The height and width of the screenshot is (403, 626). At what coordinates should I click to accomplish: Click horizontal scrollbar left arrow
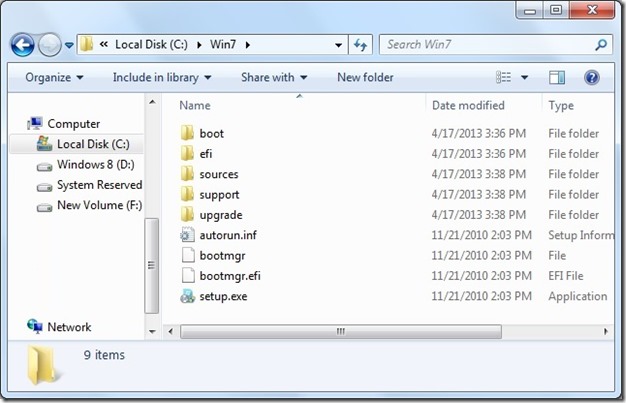pyautogui.click(x=171, y=332)
